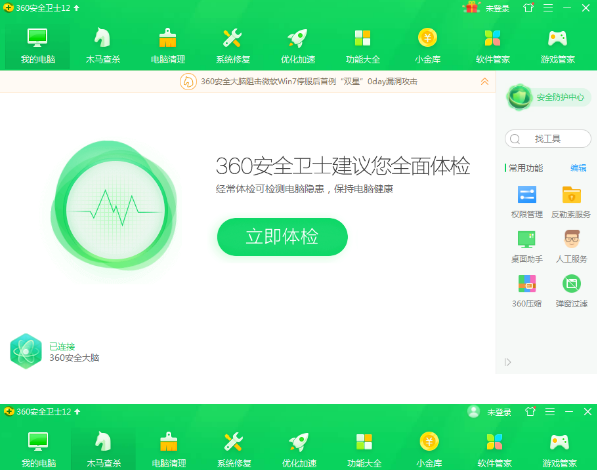Click 软件管家 in bottom window

point(494,449)
